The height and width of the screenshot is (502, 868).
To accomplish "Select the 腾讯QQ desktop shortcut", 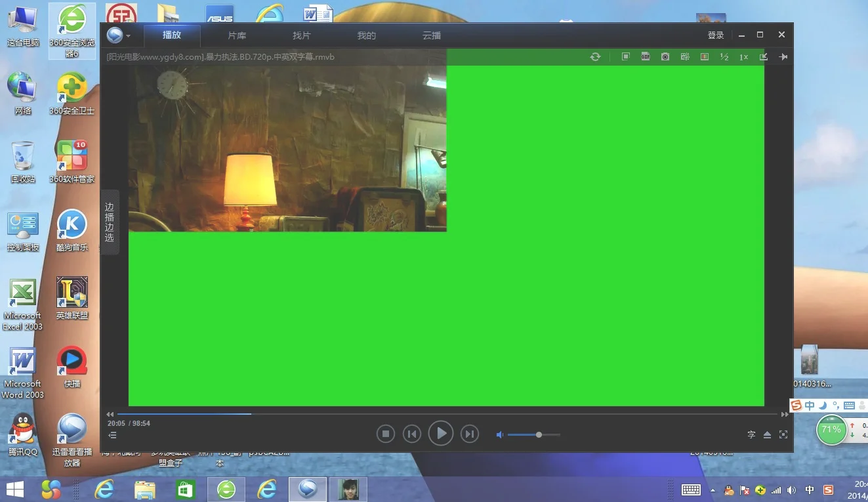I will tap(23, 435).
